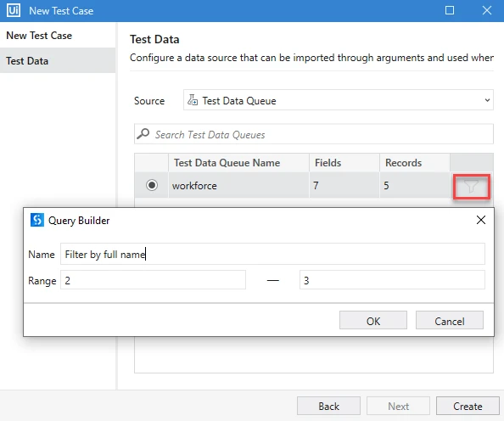Viewport: 504px width, 421px height.
Task: Click the UiPath logo in title bar
Action: tap(14, 11)
